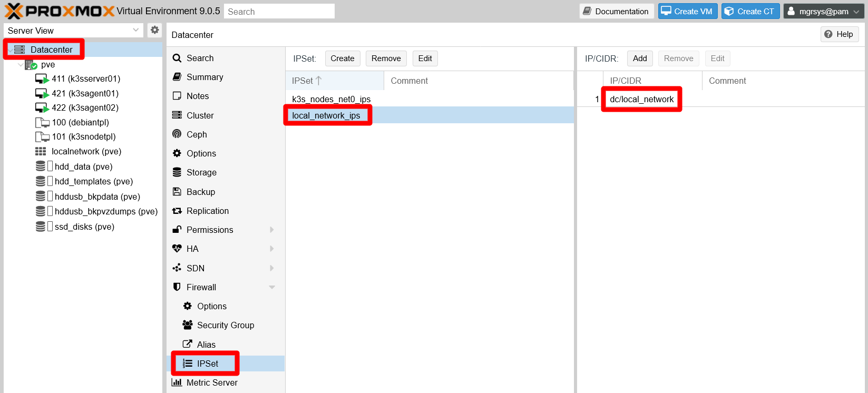This screenshot has width=868, height=393.
Task: Open the Storage menu item
Action: 226,172
